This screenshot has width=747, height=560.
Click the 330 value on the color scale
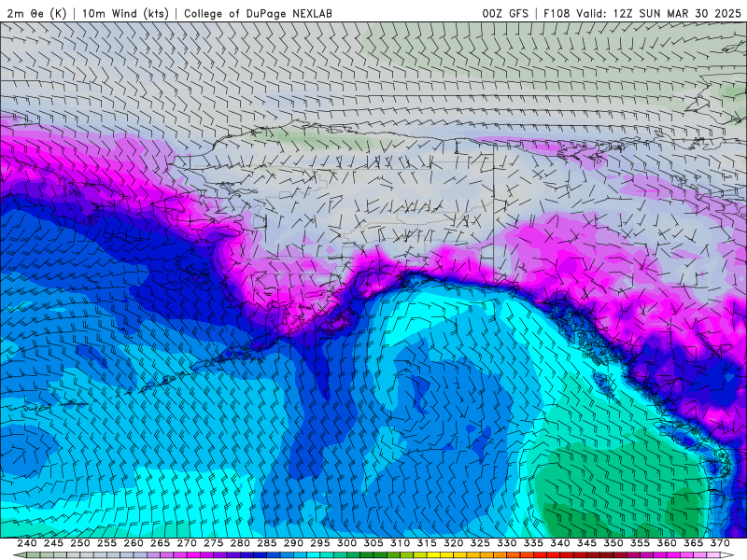507,543
